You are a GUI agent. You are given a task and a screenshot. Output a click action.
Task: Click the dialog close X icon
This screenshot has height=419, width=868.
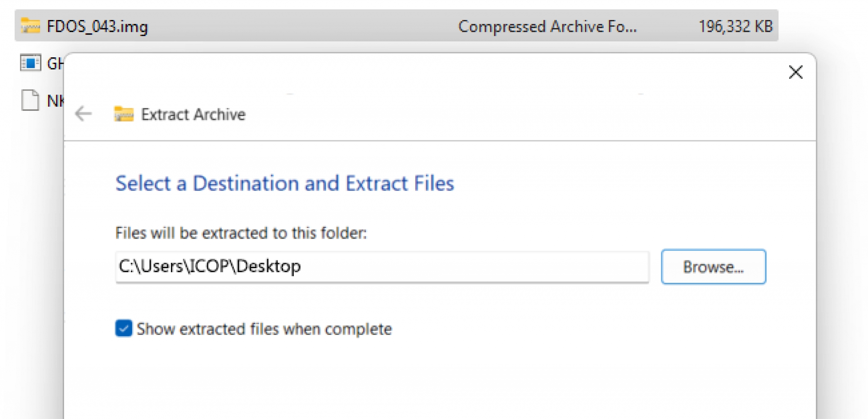click(796, 72)
